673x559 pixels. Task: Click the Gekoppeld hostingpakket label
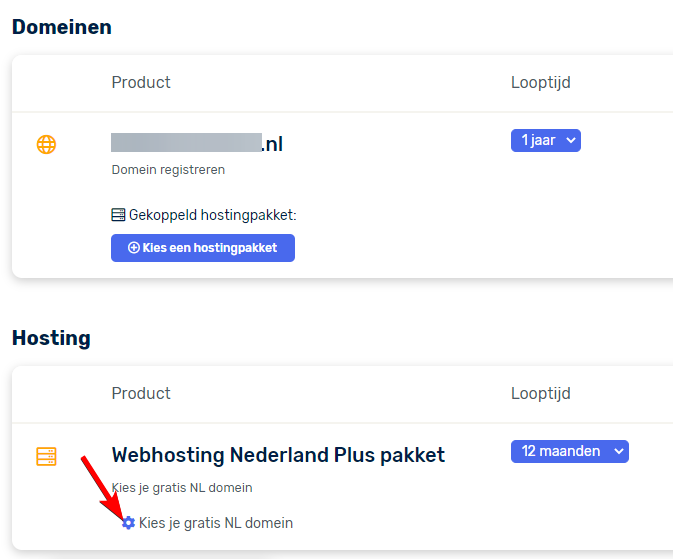213,214
